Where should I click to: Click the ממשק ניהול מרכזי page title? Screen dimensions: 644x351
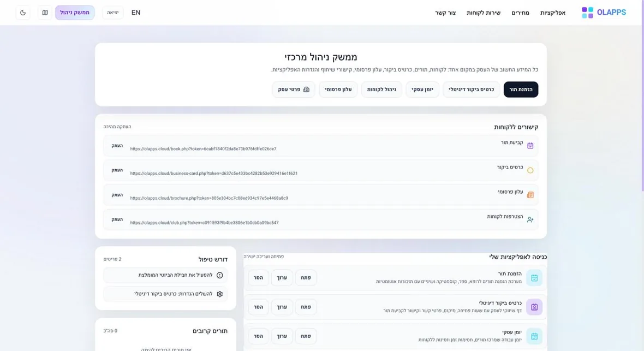coord(321,57)
